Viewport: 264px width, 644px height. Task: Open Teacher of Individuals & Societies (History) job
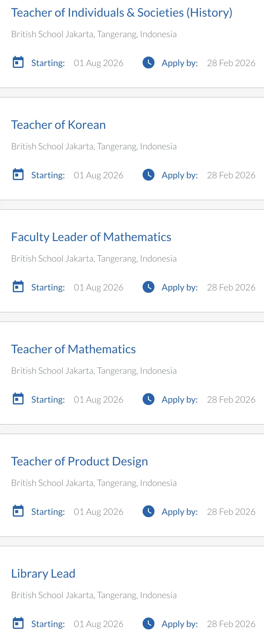[122, 13]
